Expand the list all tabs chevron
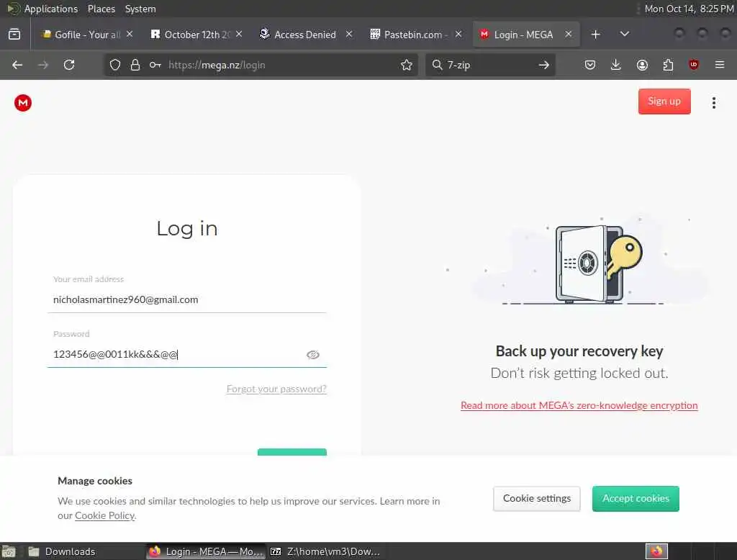737x560 pixels. tap(624, 34)
